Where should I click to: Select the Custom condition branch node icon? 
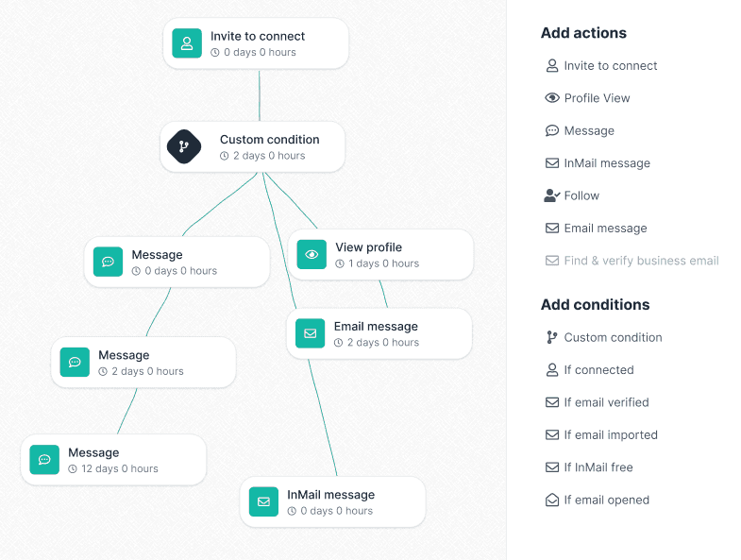click(184, 146)
